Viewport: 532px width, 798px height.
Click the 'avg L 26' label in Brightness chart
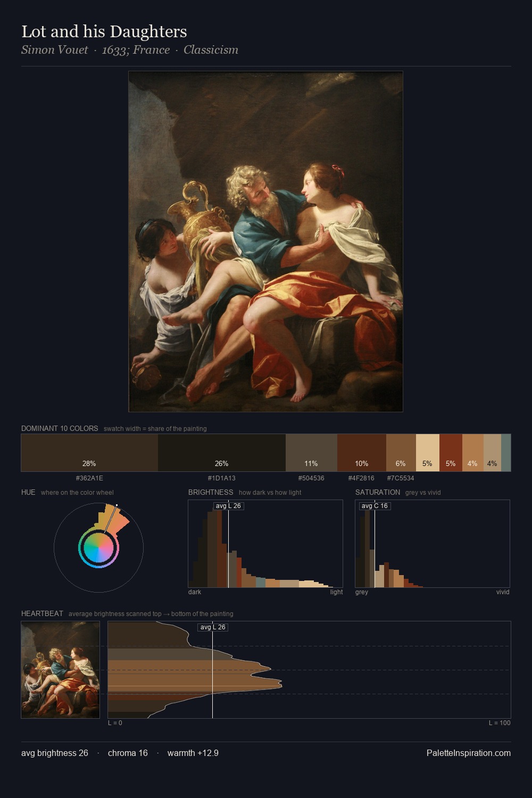(228, 506)
